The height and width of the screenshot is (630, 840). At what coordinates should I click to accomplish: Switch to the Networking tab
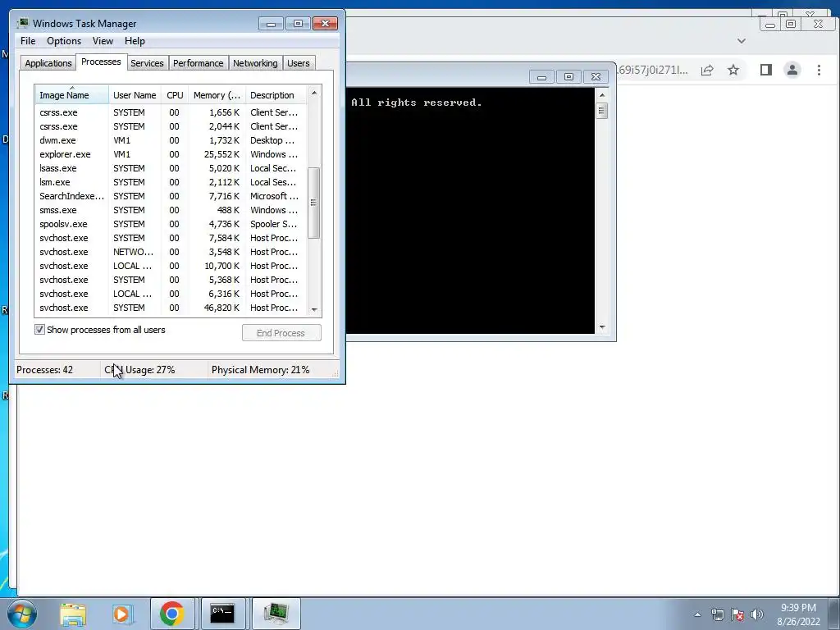[x=256, y=63]
